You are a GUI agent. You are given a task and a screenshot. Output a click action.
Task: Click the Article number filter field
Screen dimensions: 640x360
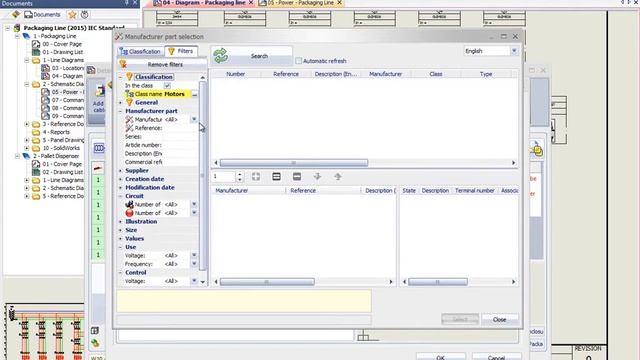click(x=181, y=145)
